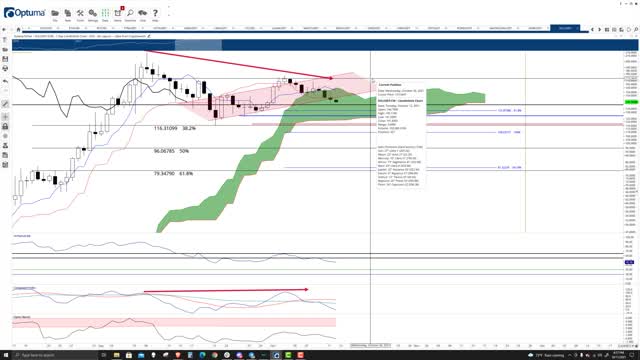Click the undo arrow in sidebar

(x=5, y=81)
